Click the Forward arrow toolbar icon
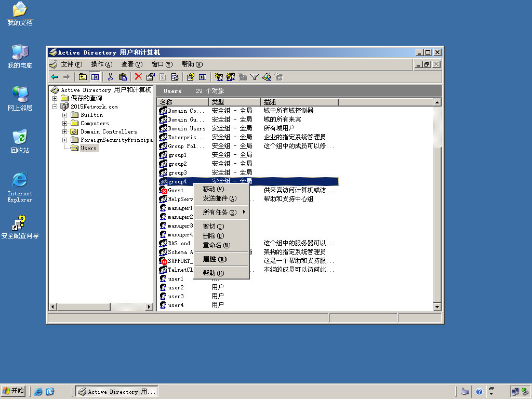This screenshot has height=399, width=532. (x=66, y=77)
